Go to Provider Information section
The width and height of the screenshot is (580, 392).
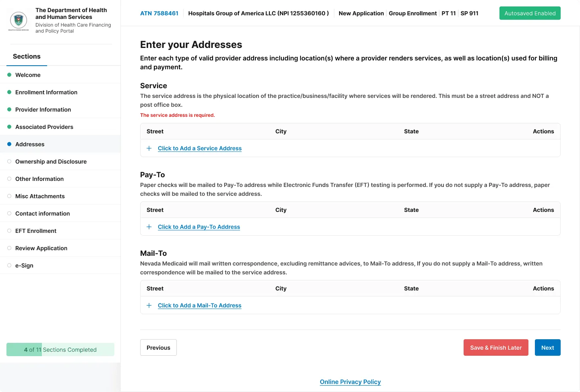point(60,110)
